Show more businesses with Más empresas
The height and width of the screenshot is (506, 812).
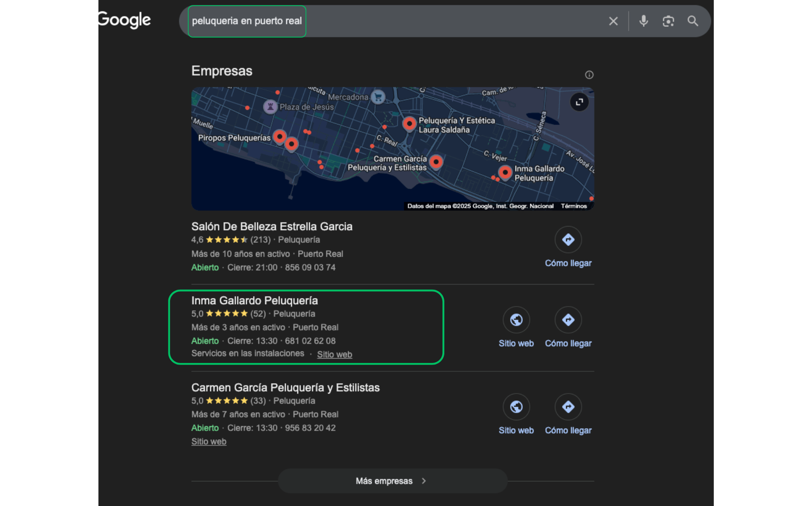click(x=393, y=481)
